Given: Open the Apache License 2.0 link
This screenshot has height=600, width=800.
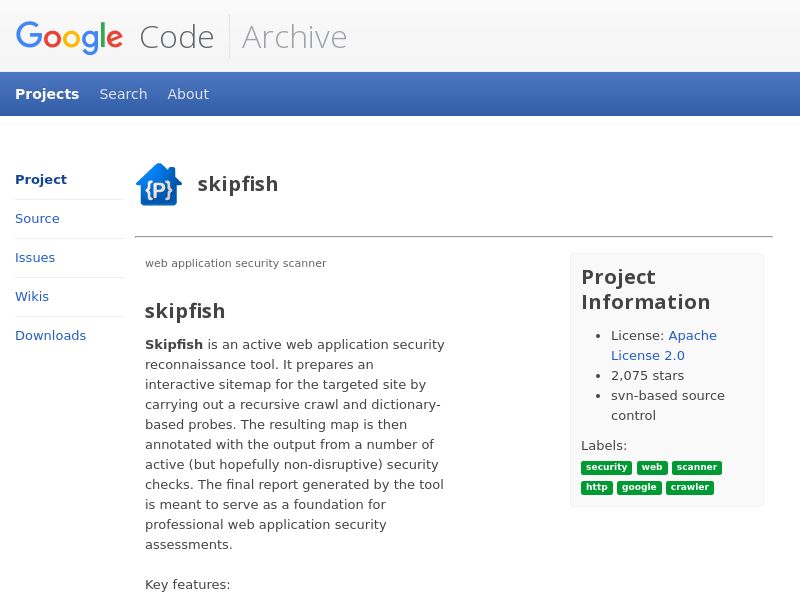Looking at the screenshot, I should point(663,345).
